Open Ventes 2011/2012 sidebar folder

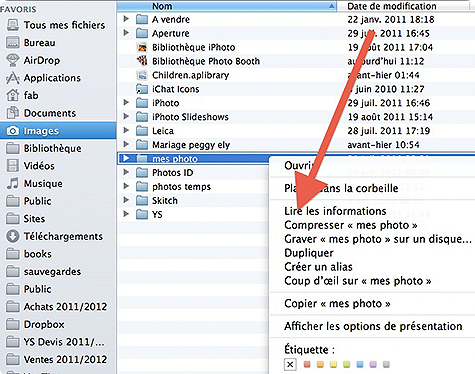[57, 360]
